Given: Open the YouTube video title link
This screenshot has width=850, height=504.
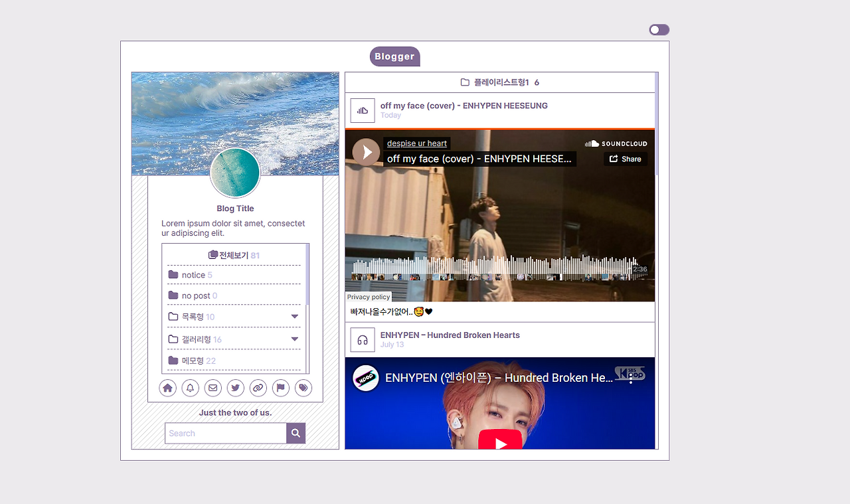Looking at the screenshot, I should 499,378.
